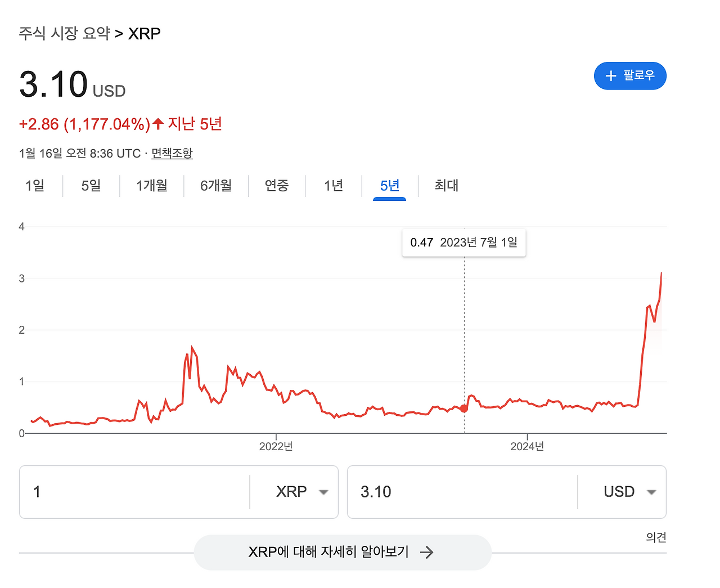Image resolution: width=720 pixels, height=588 pixels.
Task: Switch to the 1년 chart view
Action: click(x=333, y=186)
